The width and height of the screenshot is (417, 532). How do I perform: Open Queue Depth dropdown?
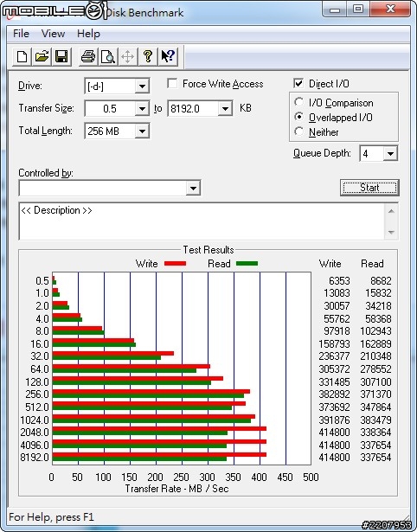tap(390, 154)
